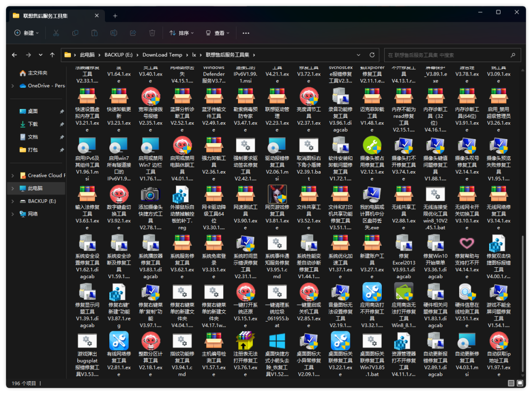The height and width of the screenshot is (394, 532).
Task: Click the Share icon in toolbar
Action: point(133,33)
